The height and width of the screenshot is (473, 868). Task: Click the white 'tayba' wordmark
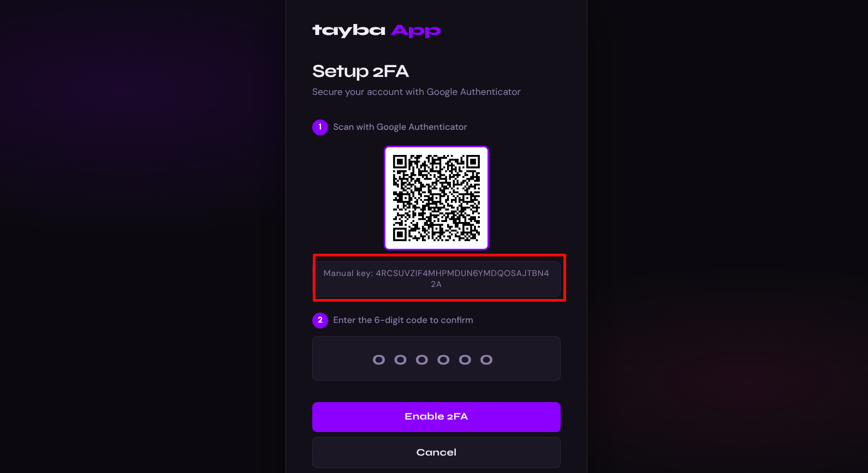tap(349, 31)
